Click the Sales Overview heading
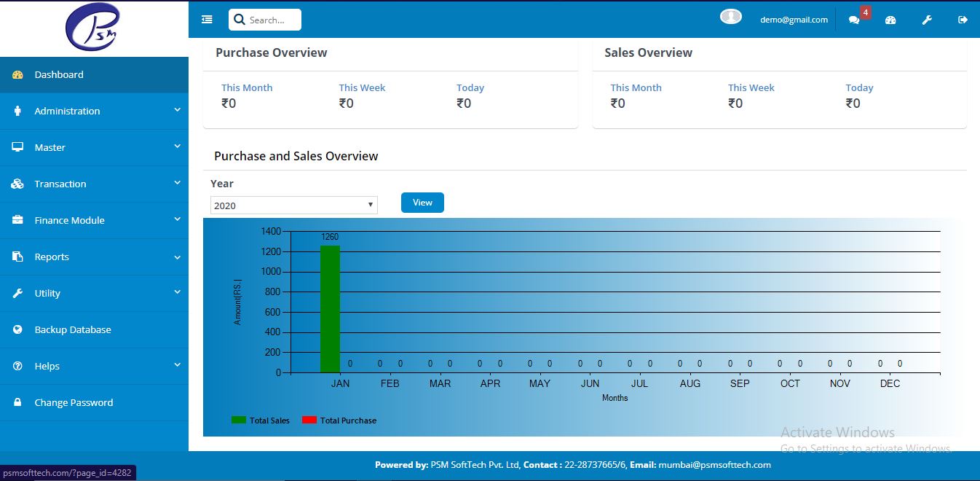 pyautogui.click(x=648, y=52)
